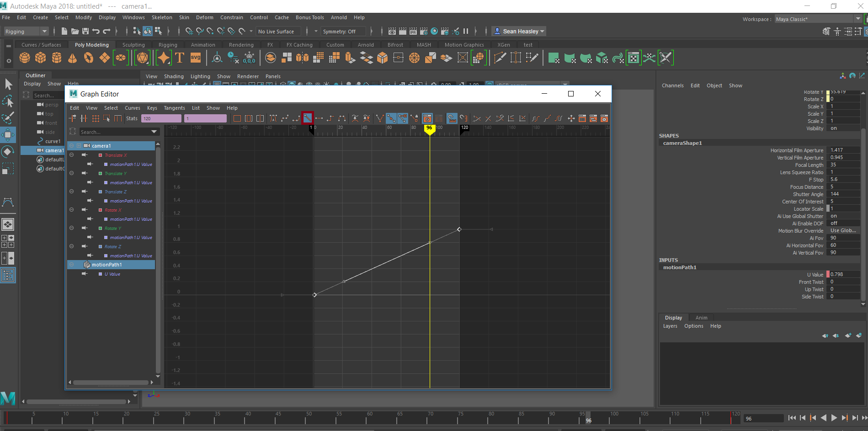Click the linear tangents icon in Graph Editor
The height and width of the screenshot is (431, 868).
pos(308,118)
